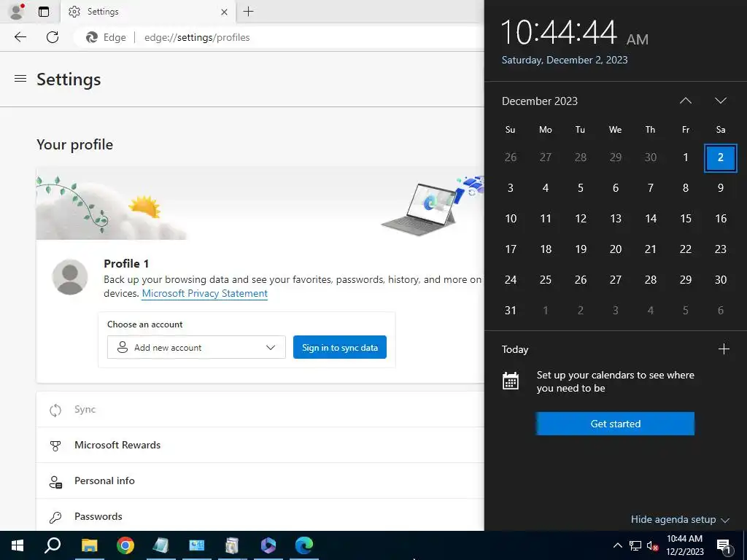The image size is (747, 560).
Task: Go back with the back arrow
Action: coord(20,37)
